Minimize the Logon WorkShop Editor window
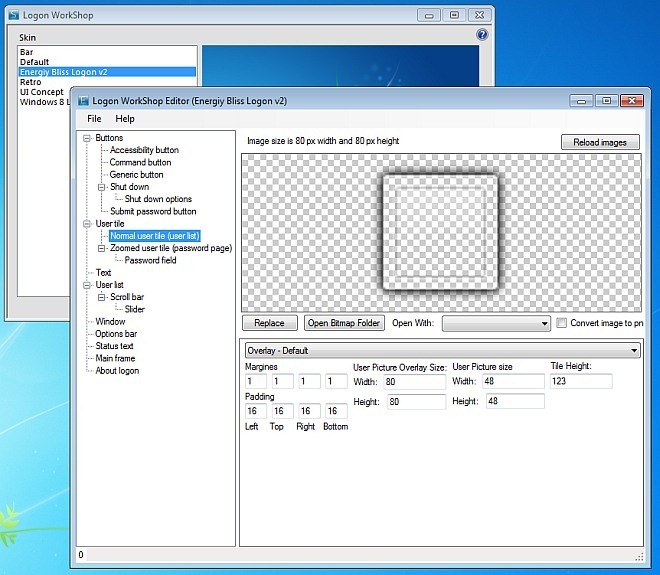This screenshot has width=660, height=575. [582, 101]
